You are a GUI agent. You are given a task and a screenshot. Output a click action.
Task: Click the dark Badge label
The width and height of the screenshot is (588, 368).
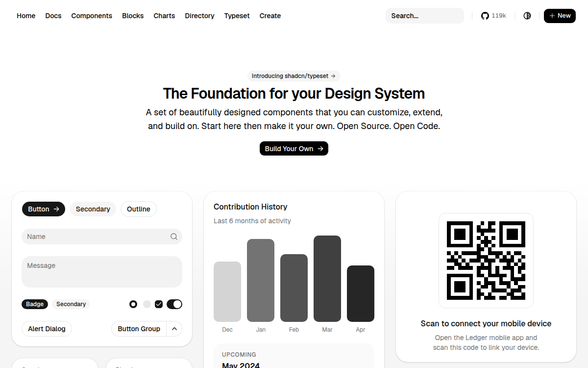(35, 304)
